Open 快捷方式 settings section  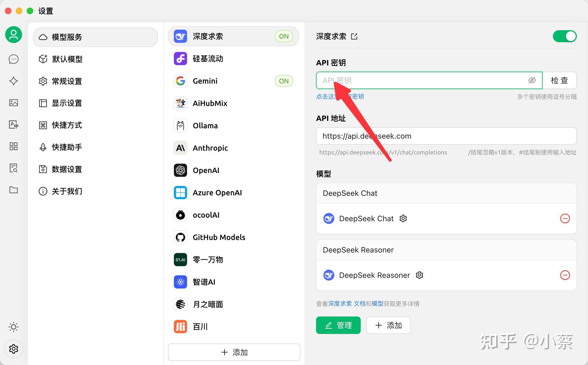click(x=95, y=125)
